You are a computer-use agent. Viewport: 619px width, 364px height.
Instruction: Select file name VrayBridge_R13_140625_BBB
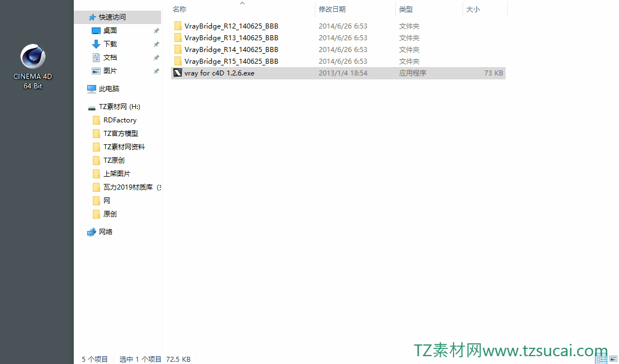tap(231, 38)
